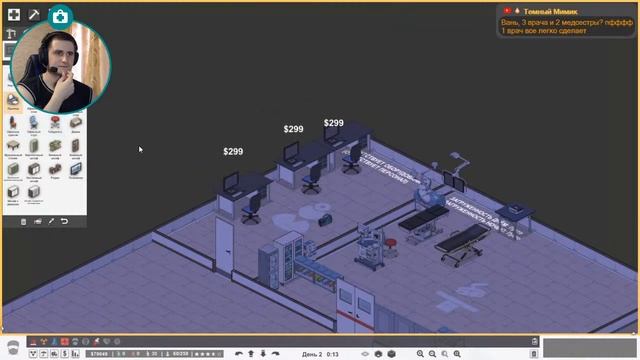This screenshot has width=640, height=360.
Task: Rotate object right with curved arrow
Action: (276, 354)
